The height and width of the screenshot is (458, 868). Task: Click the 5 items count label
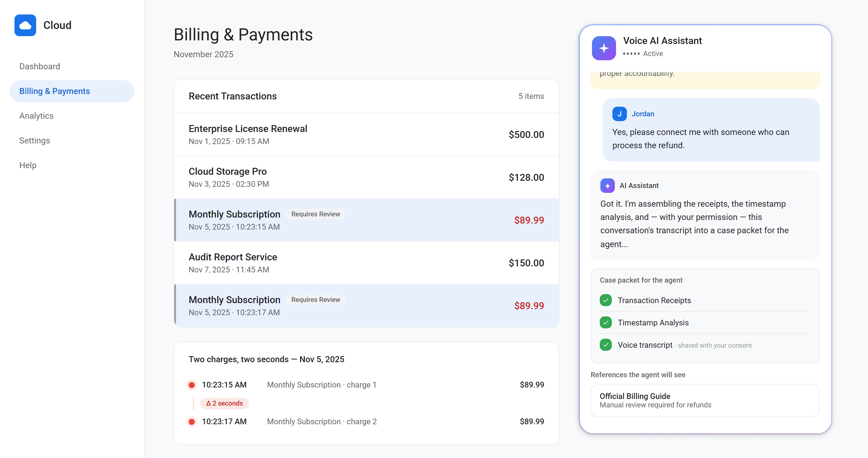coord(531,96)
